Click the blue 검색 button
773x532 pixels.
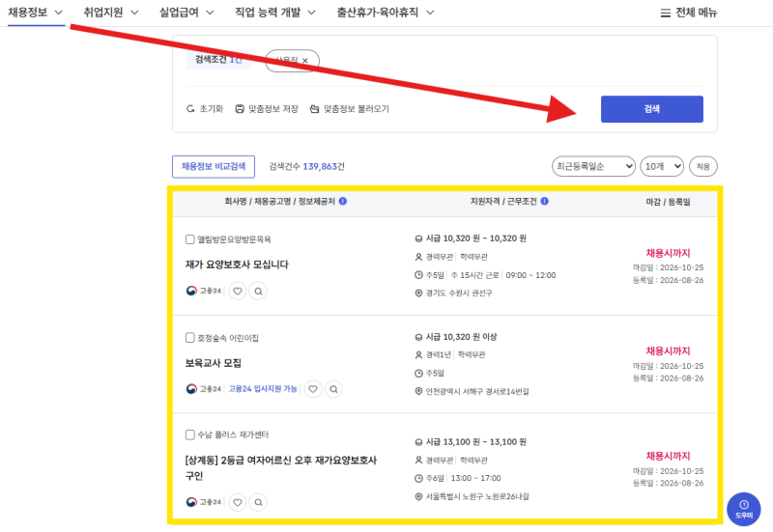651,109
